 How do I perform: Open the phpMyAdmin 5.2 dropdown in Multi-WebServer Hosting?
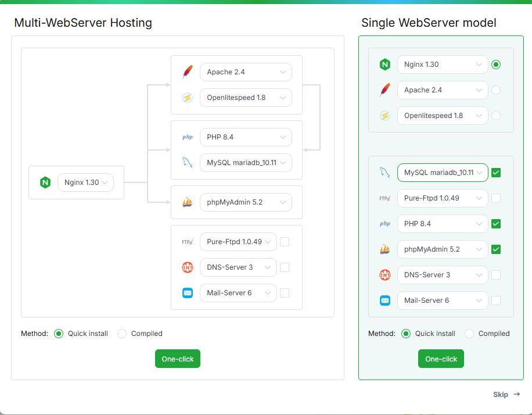(246, 202)
